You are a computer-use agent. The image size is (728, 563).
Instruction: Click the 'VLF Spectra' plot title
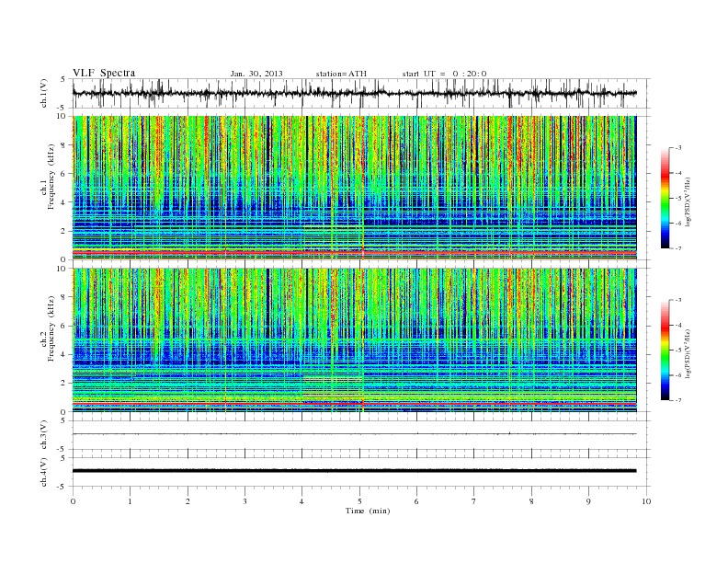(104, 73)
